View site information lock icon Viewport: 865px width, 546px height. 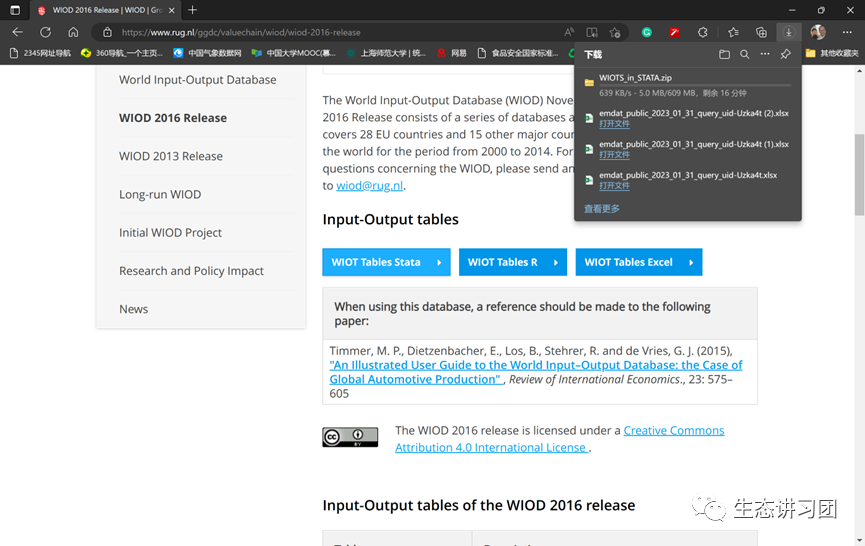[108, 33]
